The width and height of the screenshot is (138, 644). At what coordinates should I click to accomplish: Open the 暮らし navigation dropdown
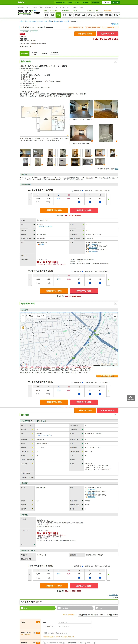(117, 15)
